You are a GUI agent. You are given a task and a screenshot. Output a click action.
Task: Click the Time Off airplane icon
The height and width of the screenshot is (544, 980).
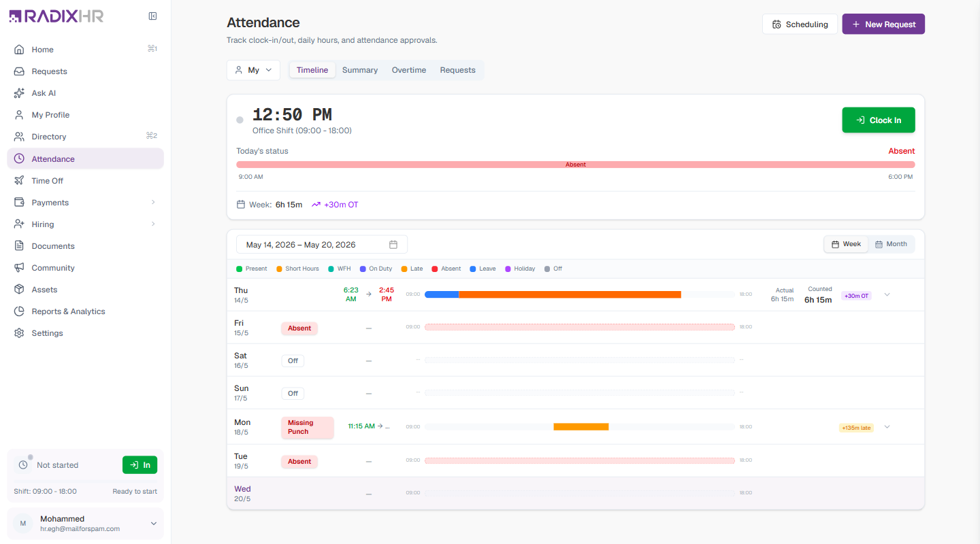click(19, 181)
